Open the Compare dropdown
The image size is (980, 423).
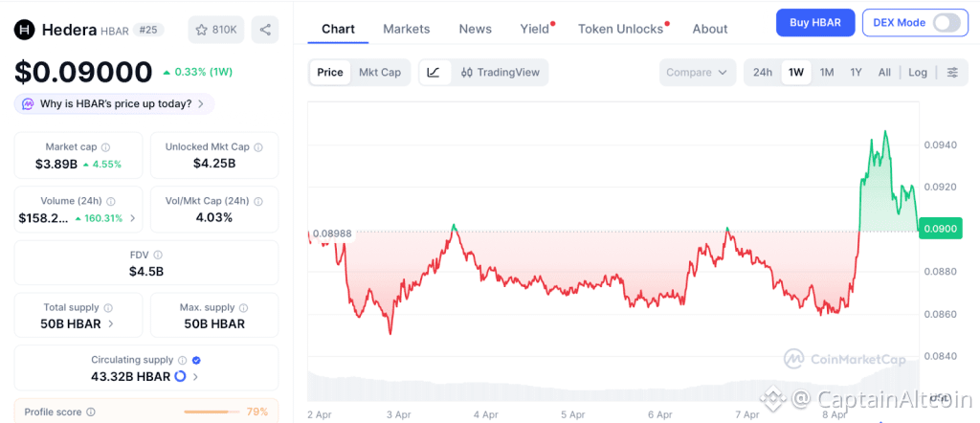(x=697, y=73)
